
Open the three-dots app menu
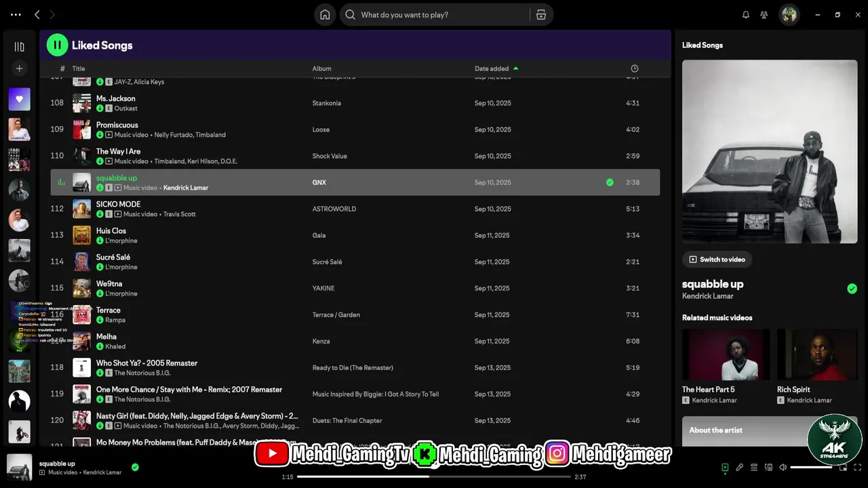16,14
